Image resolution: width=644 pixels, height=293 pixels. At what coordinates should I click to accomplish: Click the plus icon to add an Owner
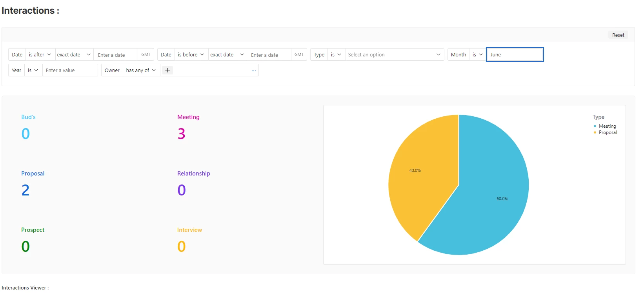point(167,70)
